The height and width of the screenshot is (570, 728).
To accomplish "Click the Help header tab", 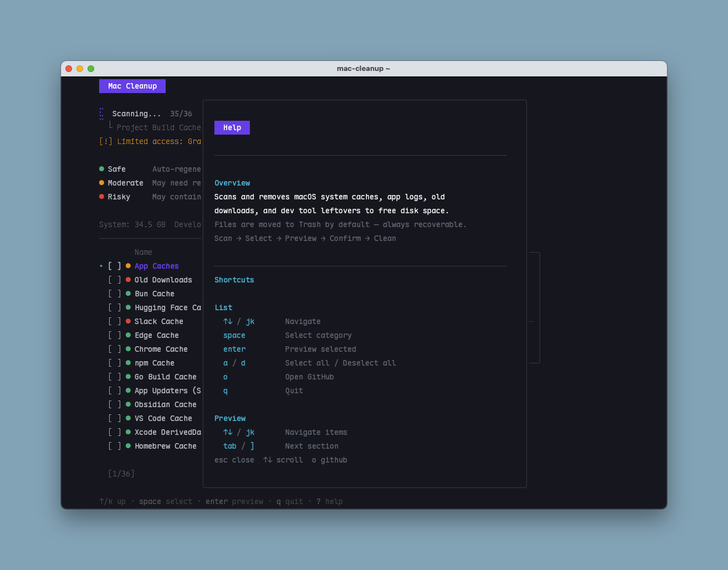I will coord(232,128).
